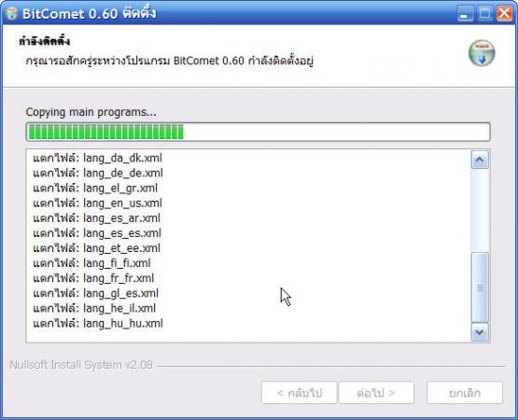Screen dimensions: 518x420
Task: Click the scrollbar up arrow
Action: click(x=480, y=160)
